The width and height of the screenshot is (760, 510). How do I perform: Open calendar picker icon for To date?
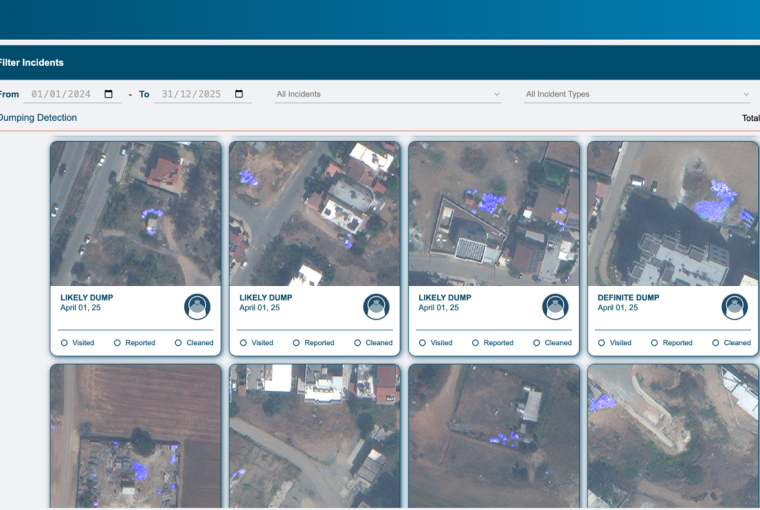pos(239,94)
